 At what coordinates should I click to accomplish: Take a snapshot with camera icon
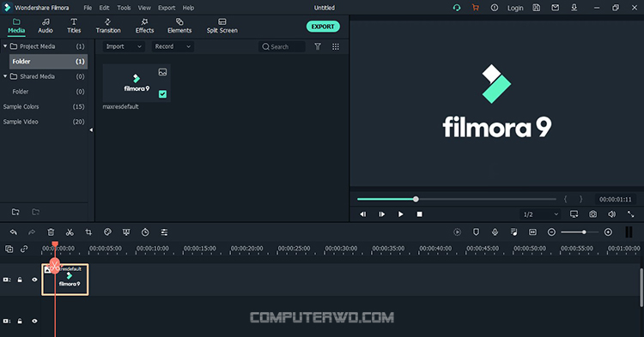pos(592,214)
